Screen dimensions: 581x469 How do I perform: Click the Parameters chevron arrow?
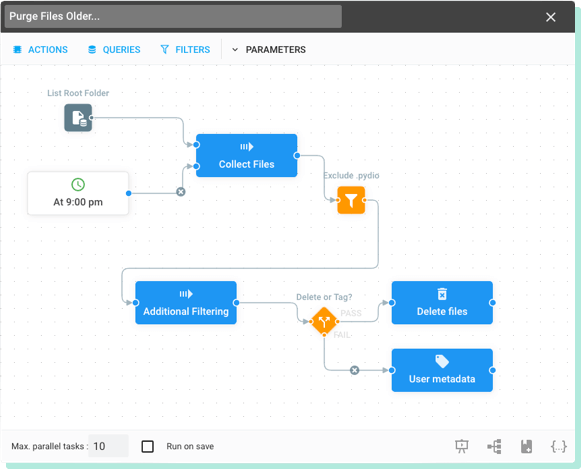click(x=235, y=50)
